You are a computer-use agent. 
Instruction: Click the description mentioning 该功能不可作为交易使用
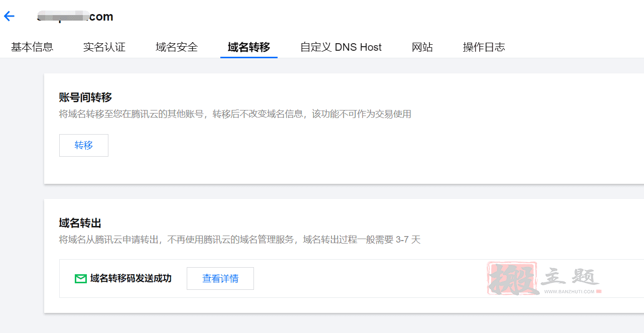(x=235, y=114)
